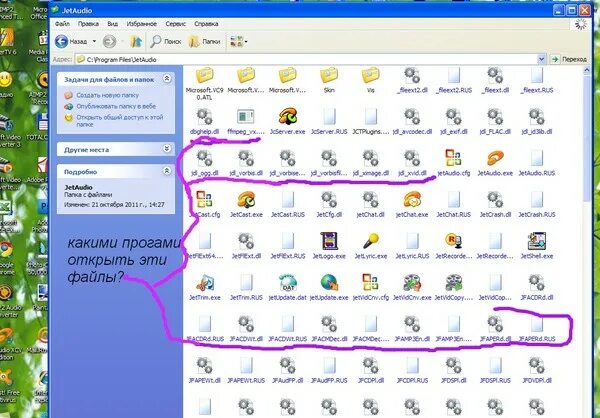This screenshot has height=418, width=600.
Task: Select the JFDSPl.dll file
Action: pos(453,366)
